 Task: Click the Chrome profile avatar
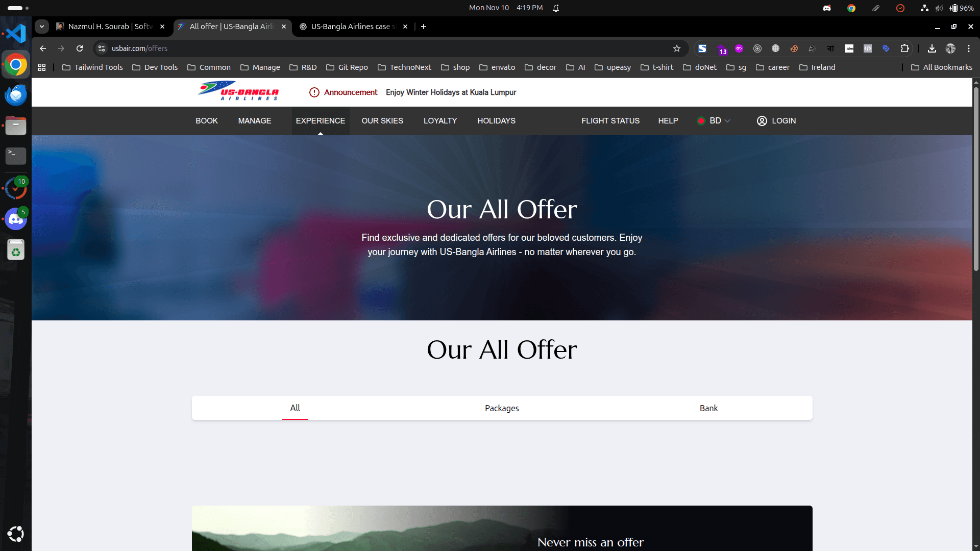951,48
